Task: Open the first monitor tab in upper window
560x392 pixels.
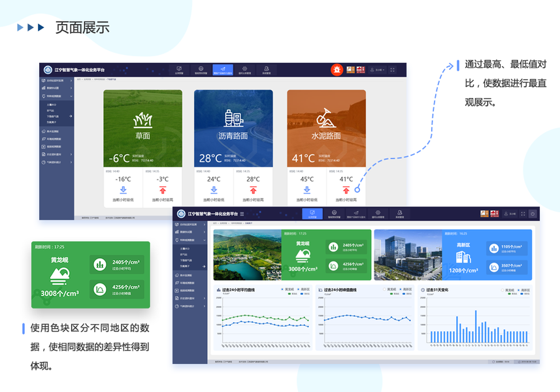Action: pos(179,70)
